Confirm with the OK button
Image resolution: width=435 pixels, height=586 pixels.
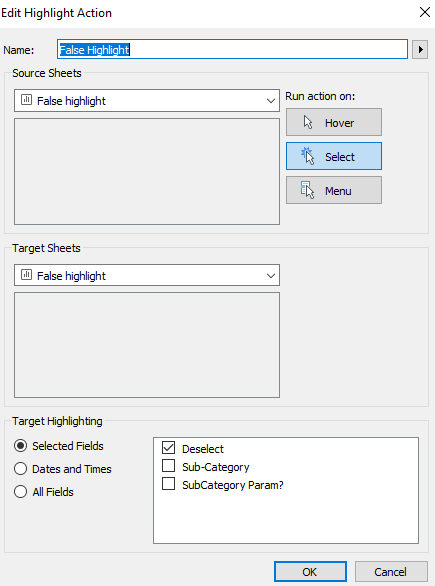pos(310,571)
